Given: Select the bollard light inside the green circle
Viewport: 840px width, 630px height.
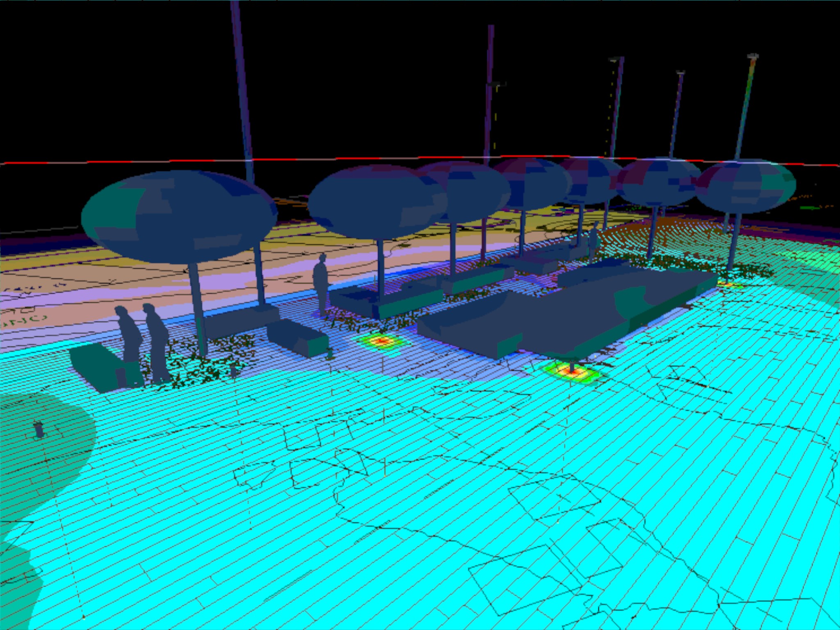Looking at the screenshot, I should point(39,429).
